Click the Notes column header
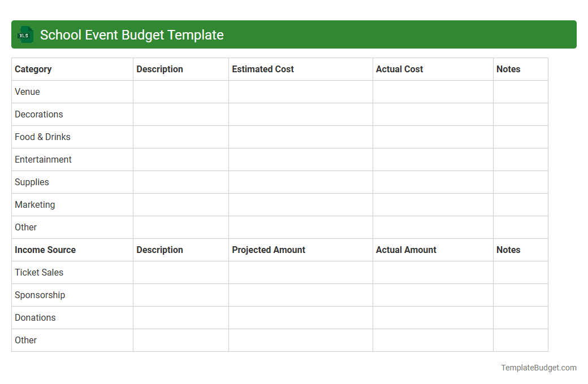Image resolution: width=588 pixels, height=384 pixels. coord(508,69)
